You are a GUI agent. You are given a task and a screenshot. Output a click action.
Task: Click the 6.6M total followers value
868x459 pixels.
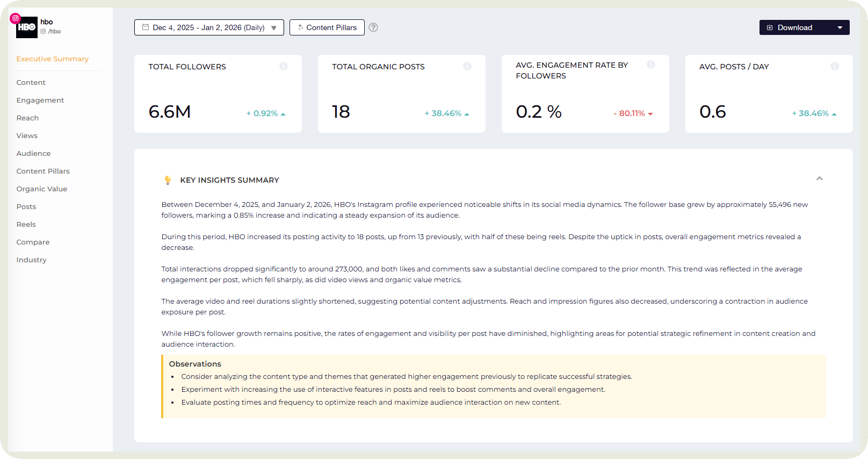[x=170, y=112]
